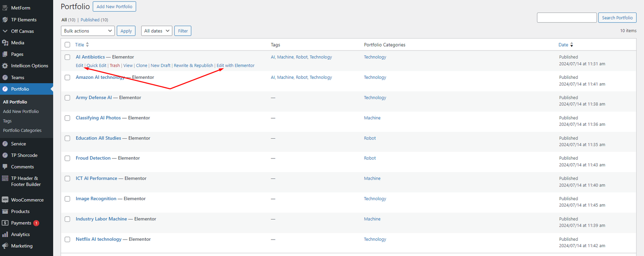Open WooCommerce via its sidebar icon
644x256 pixels.
tap(5, 200)
